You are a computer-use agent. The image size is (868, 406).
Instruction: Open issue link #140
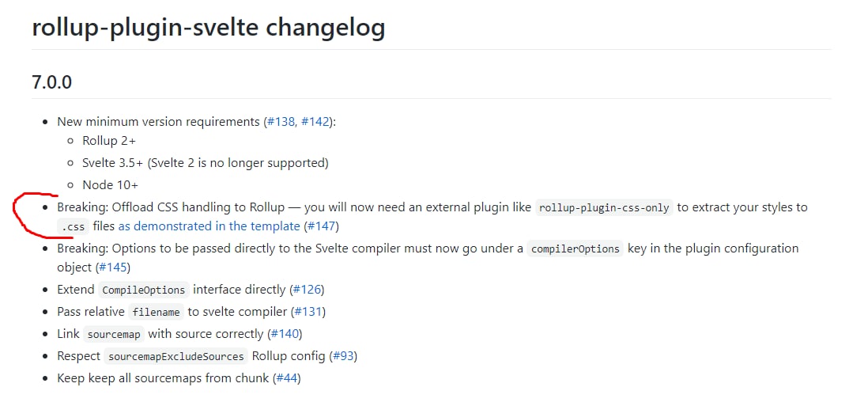285,333
